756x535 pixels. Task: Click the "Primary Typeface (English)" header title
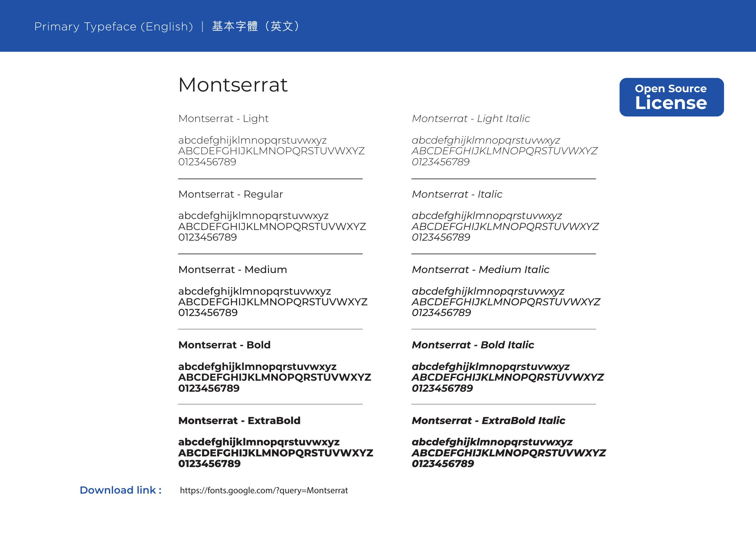click(113, 26)
